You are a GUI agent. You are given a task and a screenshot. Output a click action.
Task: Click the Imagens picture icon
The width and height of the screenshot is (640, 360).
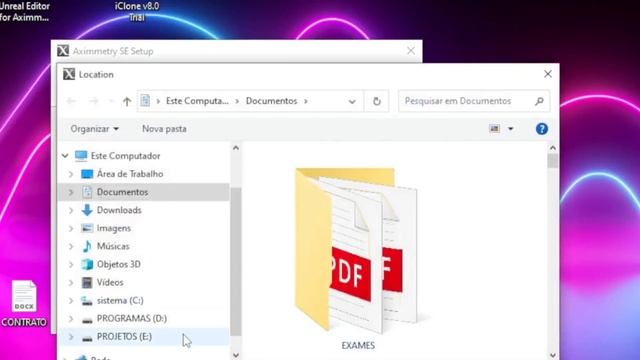coord(87,228)
